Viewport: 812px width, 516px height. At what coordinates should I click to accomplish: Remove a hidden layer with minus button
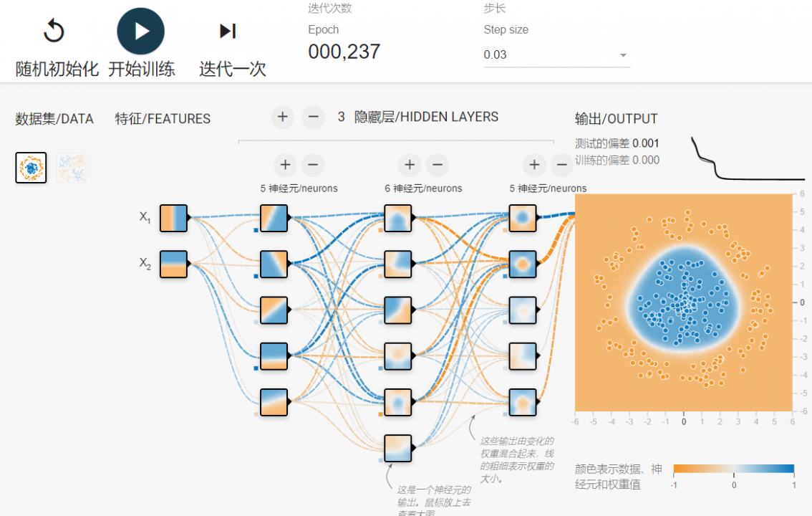pyautogui.click(x=313, y=117)
